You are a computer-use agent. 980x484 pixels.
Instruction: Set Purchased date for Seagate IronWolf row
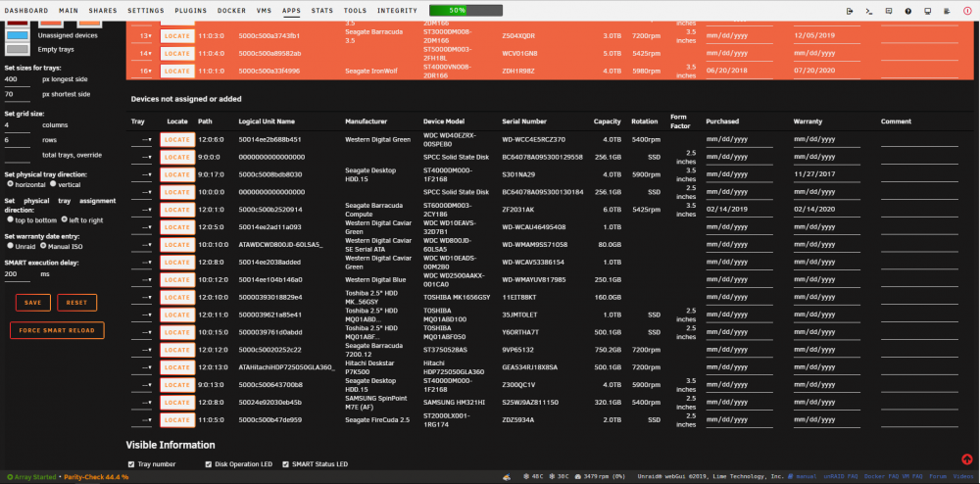739,72
